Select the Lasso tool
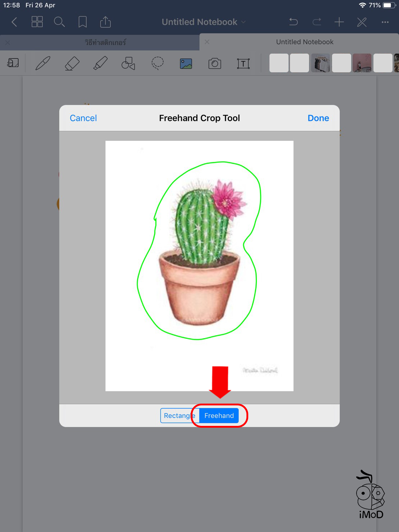 (157, 64)
